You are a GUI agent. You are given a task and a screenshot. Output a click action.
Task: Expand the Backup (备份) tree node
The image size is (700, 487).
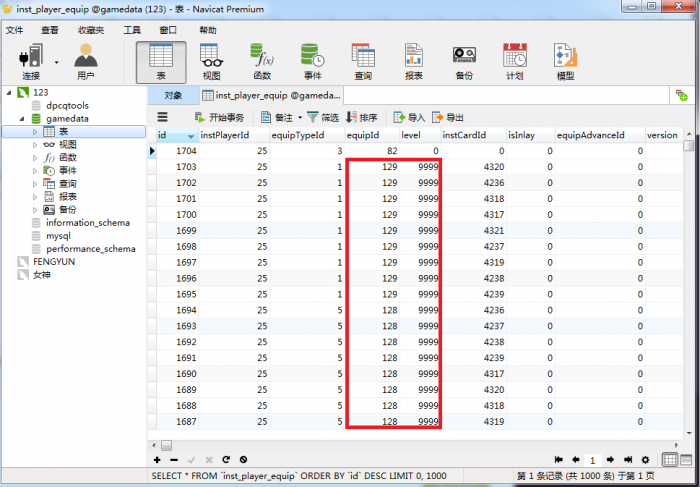tap(35, 209)
